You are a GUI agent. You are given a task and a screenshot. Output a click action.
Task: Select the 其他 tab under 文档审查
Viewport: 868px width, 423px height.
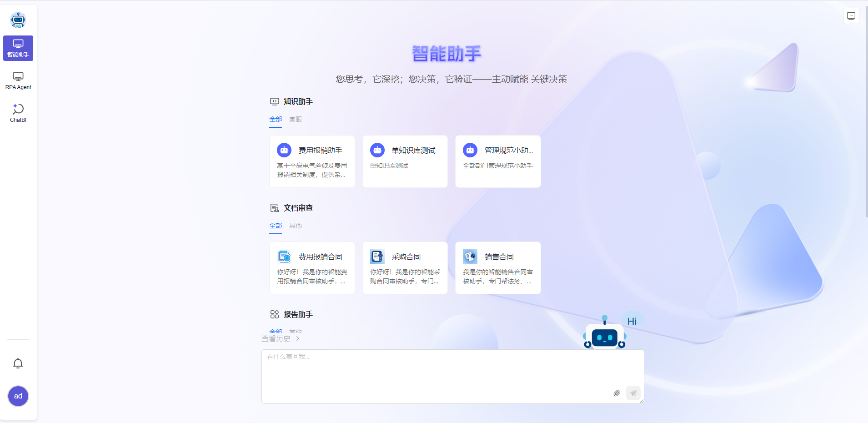point(295,226)
